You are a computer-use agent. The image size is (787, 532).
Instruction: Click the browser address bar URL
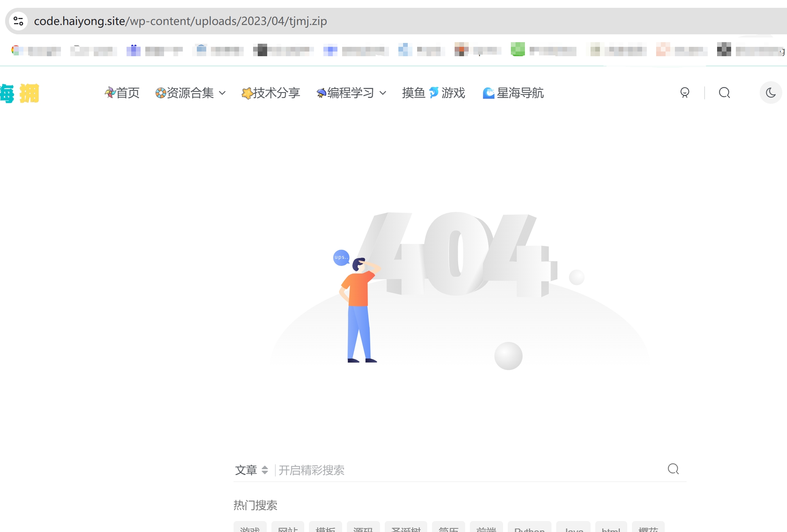tap(180, 21)
